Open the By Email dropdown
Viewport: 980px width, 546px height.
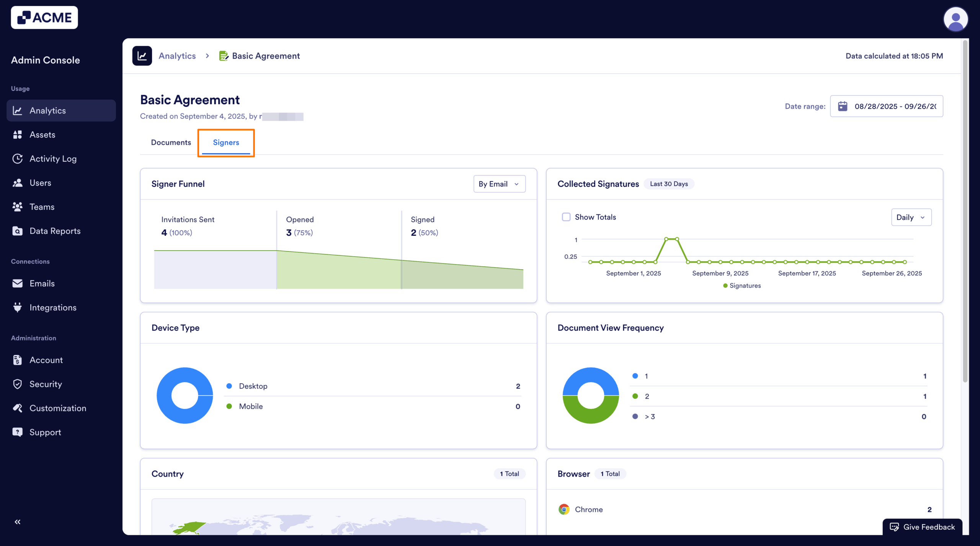pos(499,184)
